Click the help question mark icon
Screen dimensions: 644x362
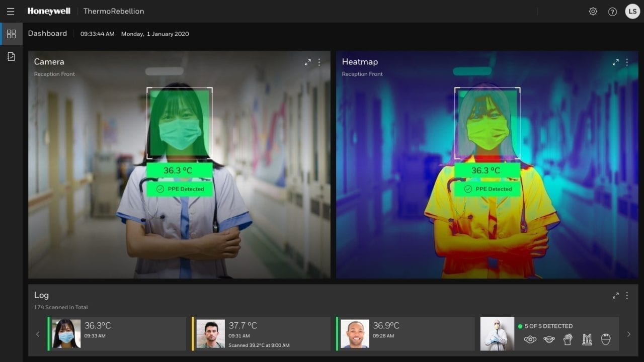(x=612, y=11)
